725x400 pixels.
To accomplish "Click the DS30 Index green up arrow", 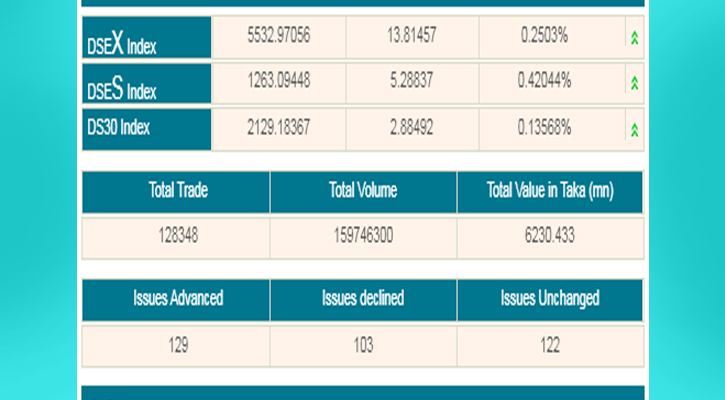I will coord(634,130).
